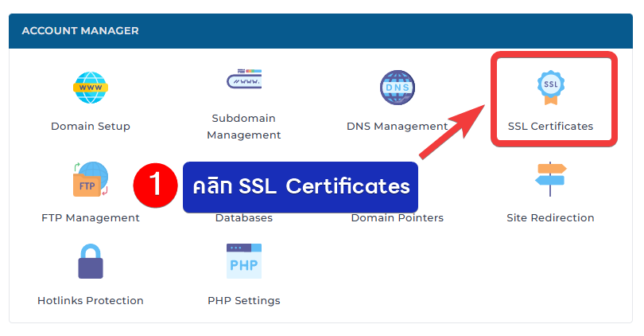
Task: Select the DNS Management globe icon
Action: (x=397, y=88)
